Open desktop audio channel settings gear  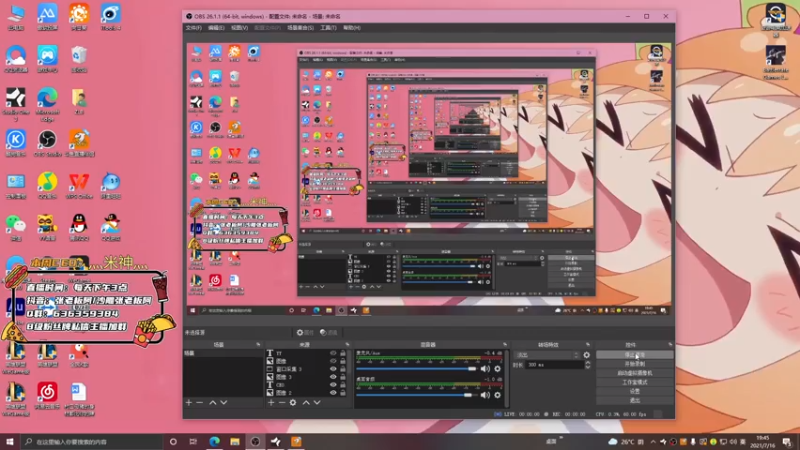497,395
